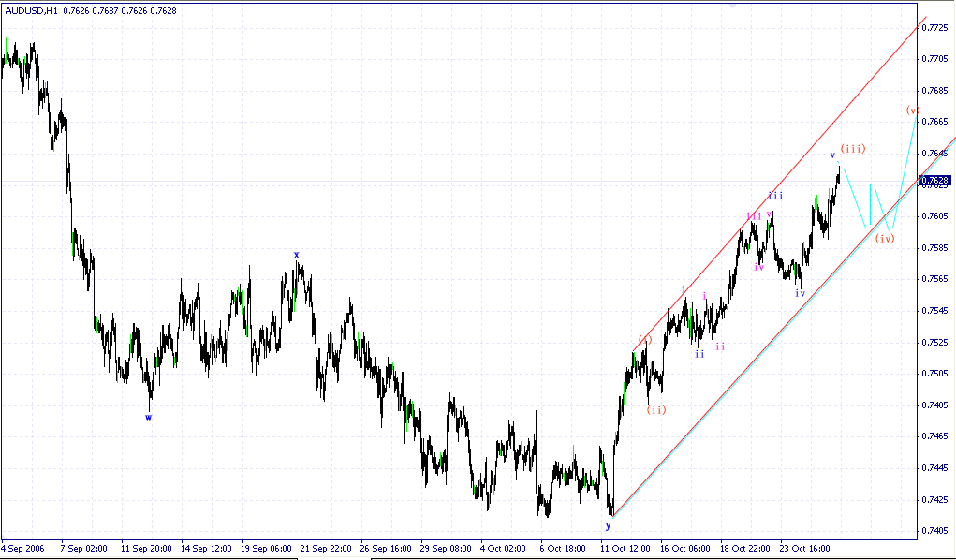
Task: Click the 0.7505 price axis label
Action: coord(934,374)
